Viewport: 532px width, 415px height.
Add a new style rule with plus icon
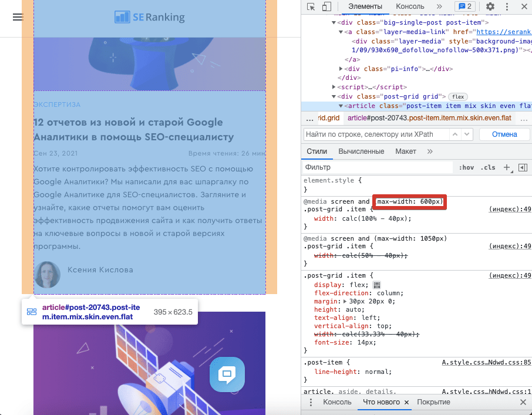507,167
